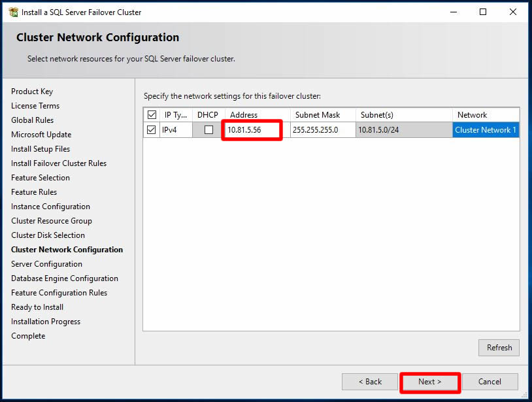Click the Next button
The height and width of the screenshot is (402, 532).
429,382
